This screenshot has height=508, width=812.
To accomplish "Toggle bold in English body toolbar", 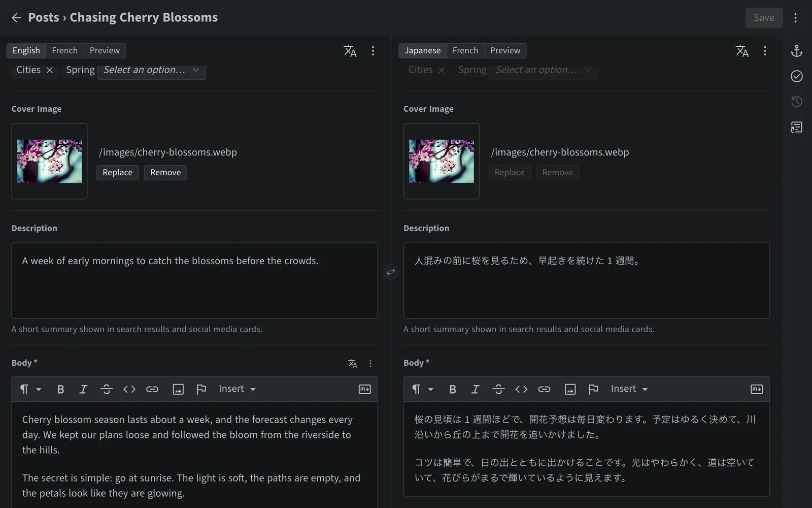I will point(60,389).
